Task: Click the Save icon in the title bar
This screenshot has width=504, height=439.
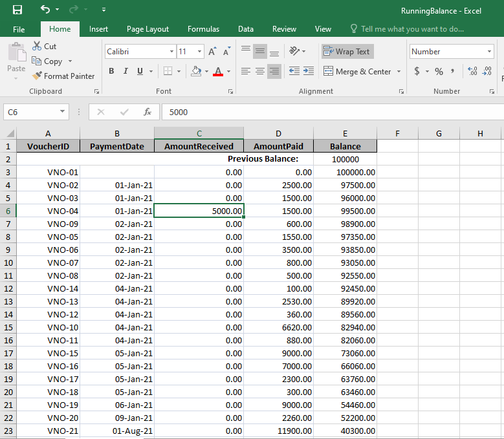Action: (17, 10)
